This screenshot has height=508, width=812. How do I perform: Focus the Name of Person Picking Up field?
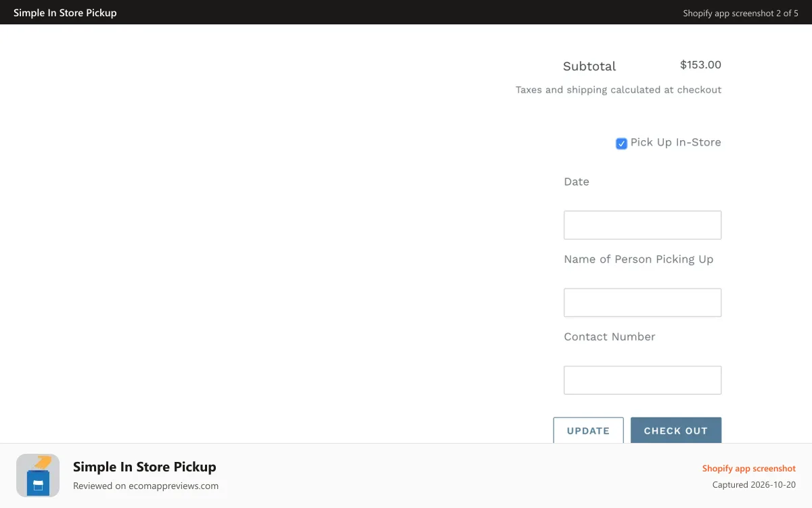click(x=642, y=303)
